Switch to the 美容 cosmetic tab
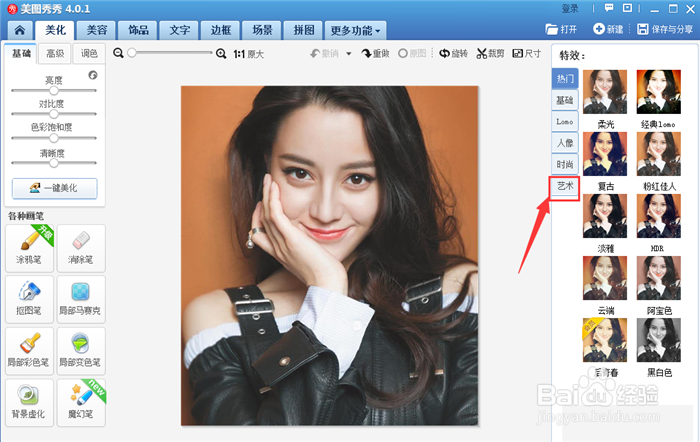Image resolution: width=700 pixels, height=442 pixels. tap(96, 30)
